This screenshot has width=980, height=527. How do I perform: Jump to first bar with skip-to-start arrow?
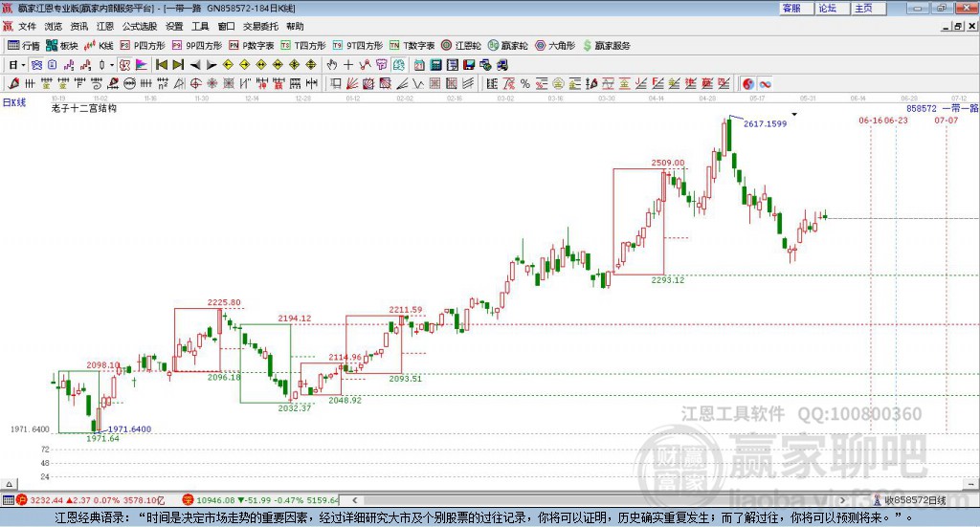coord(162,65)
